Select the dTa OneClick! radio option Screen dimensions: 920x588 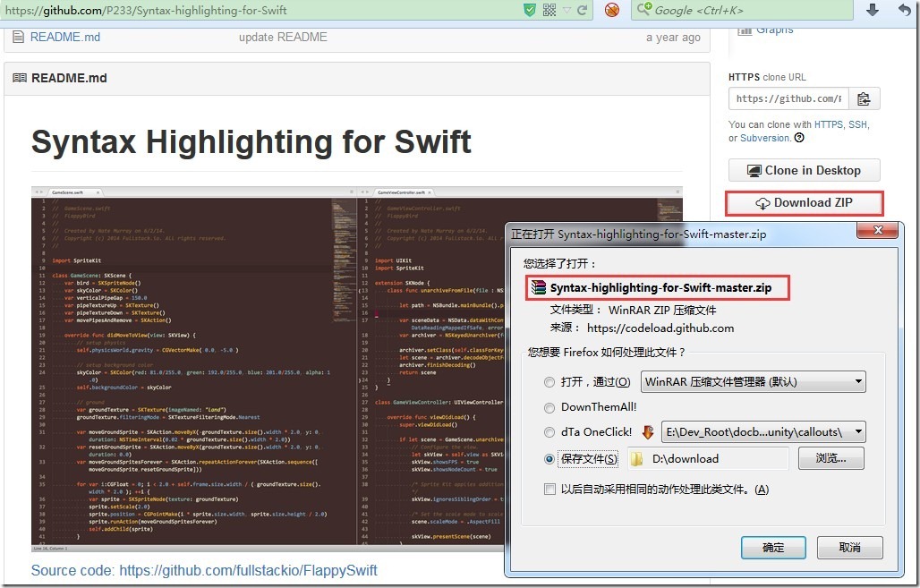point(549,432)
